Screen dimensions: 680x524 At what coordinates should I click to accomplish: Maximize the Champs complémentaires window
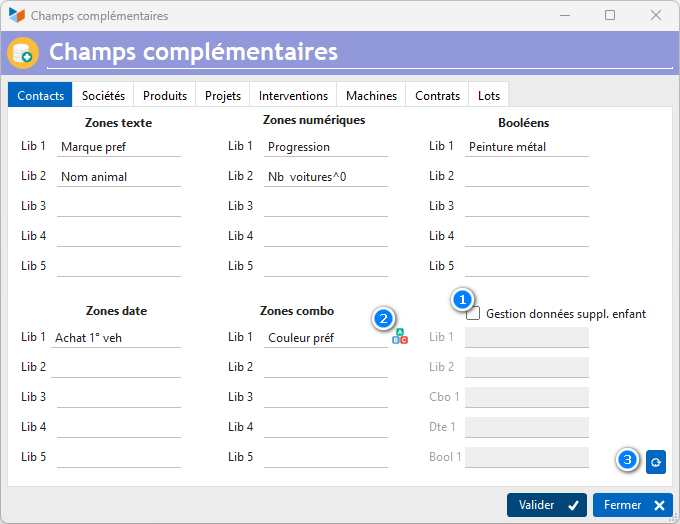(x=610, y=16)
